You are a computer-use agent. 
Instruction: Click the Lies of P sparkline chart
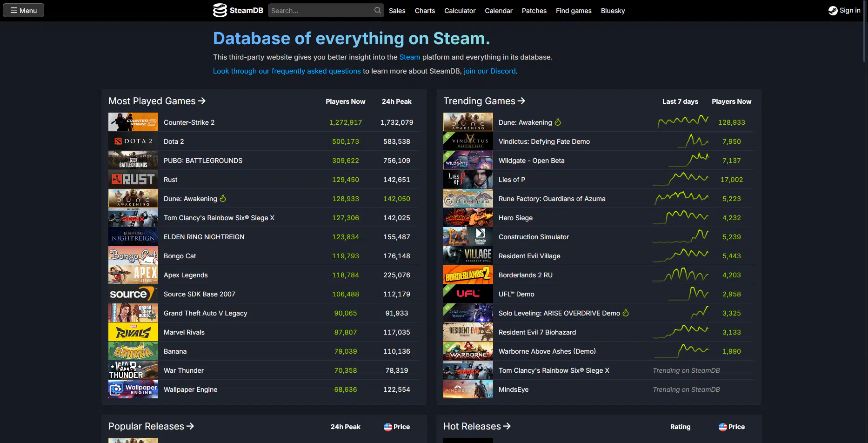pyautogui.click(x=681, y=179)
